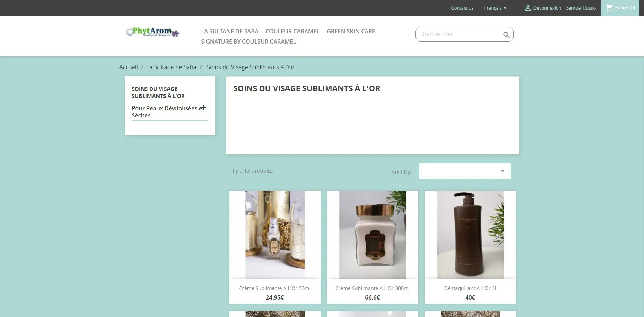
Task: Go to La Sultane de Saba breadcrumb
Action: pos(171,67)
